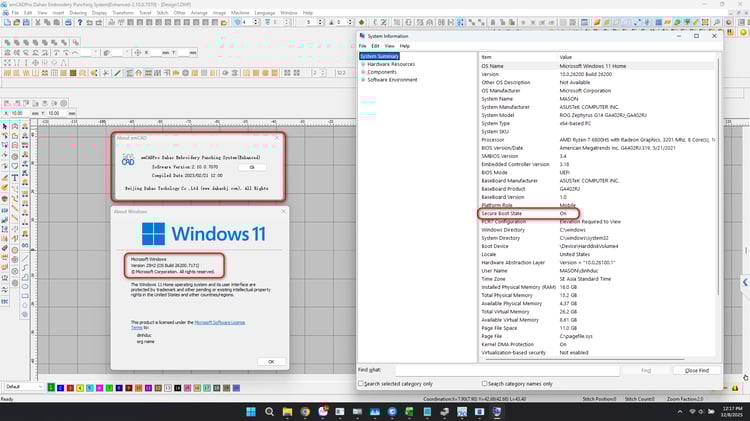Viewport: 750px width, 421px height.
Task: Click the 'Find what' input field
Action: (x=506, y=370)
